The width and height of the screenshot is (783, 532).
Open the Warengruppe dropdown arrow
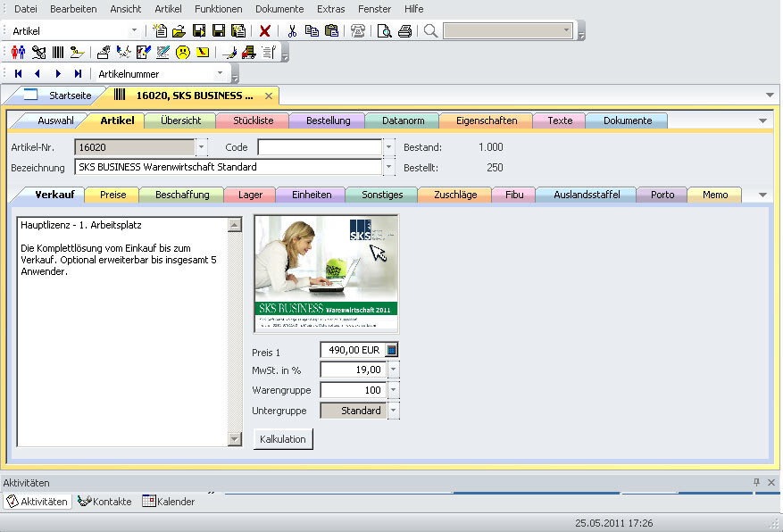pos(394,390)
